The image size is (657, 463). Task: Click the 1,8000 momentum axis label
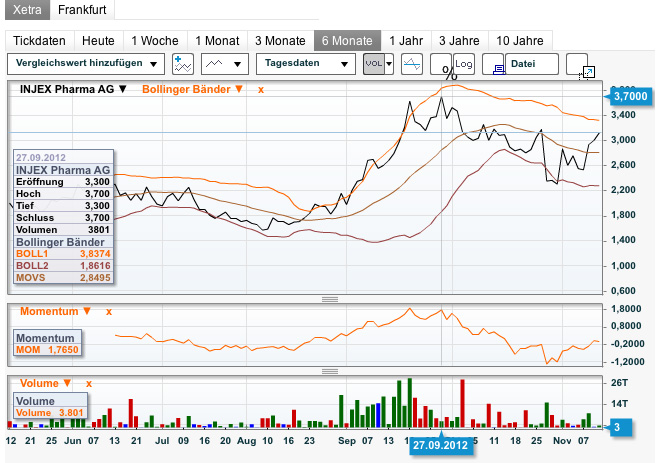click(x=626, y=309)
